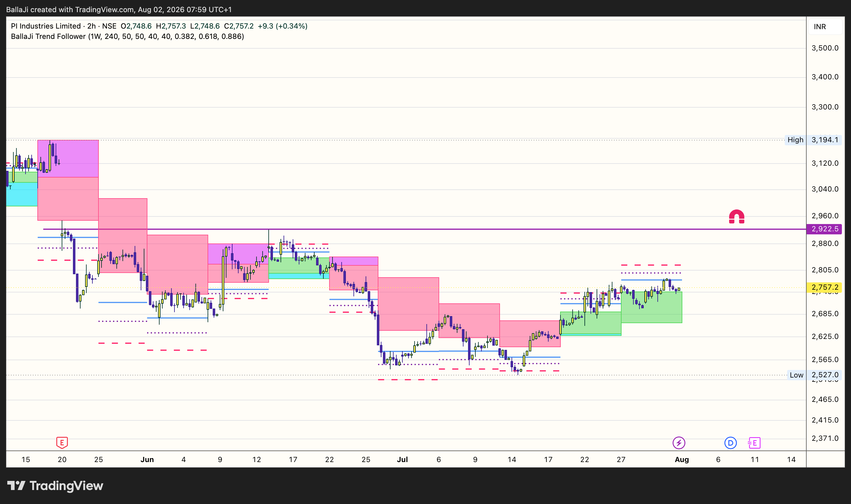Click the 3,400.0 price axis label

825,77
